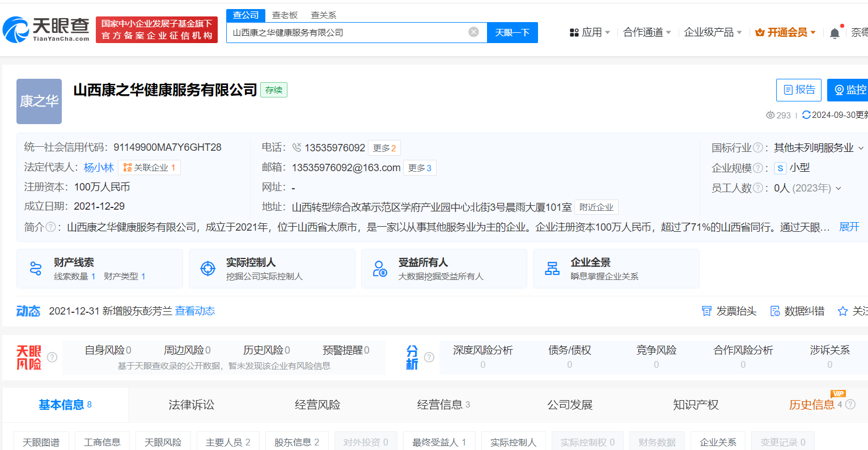Click the 应用 grid icon

point(574,33)
